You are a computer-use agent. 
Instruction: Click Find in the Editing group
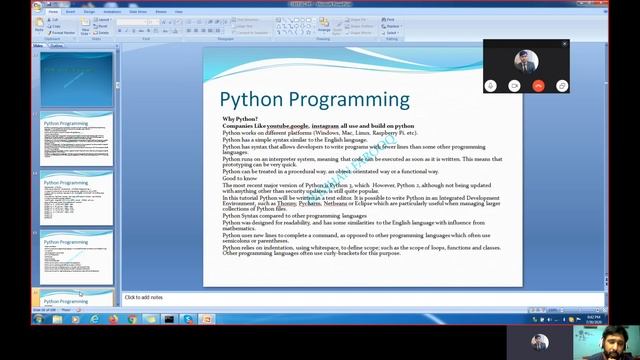click(x=388, y=20)
